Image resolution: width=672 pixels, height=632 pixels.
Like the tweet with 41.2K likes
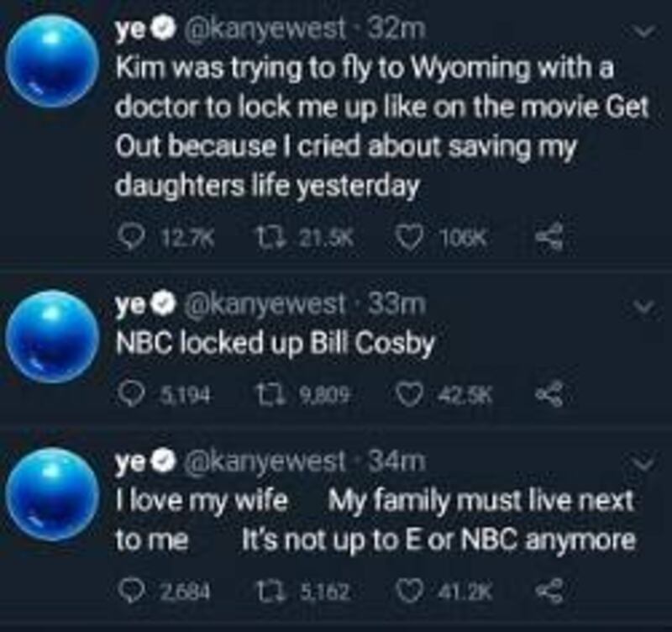(x=408, y=592)
